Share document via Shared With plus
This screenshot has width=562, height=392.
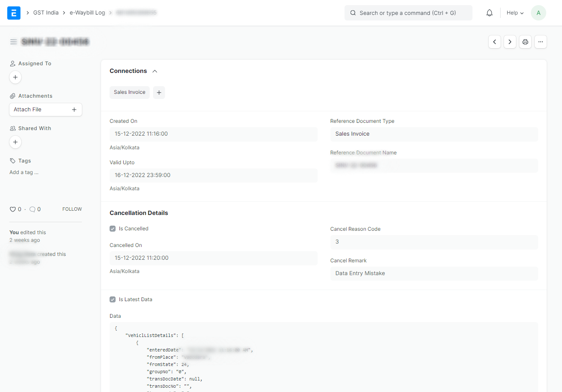[15, 142]
